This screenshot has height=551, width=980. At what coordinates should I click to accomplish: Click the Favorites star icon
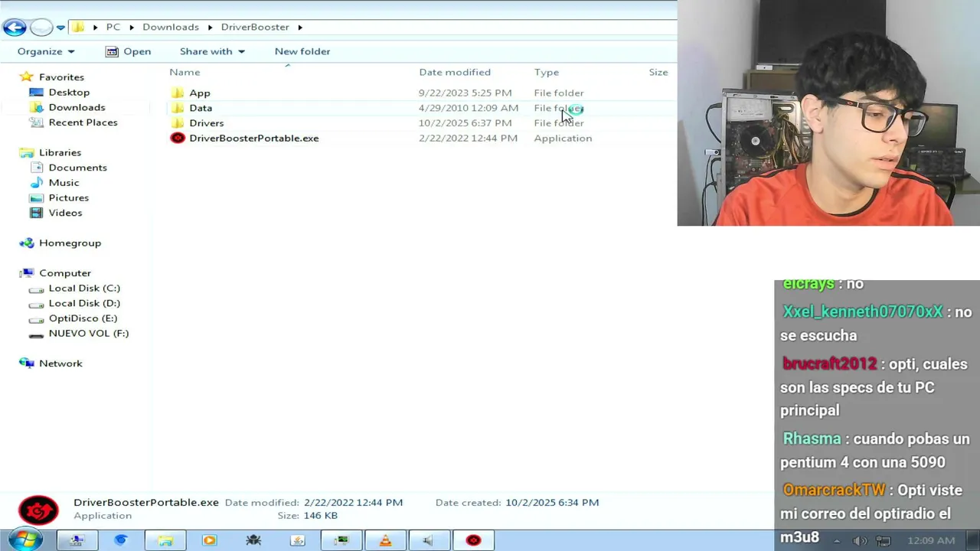pos(27,77)
